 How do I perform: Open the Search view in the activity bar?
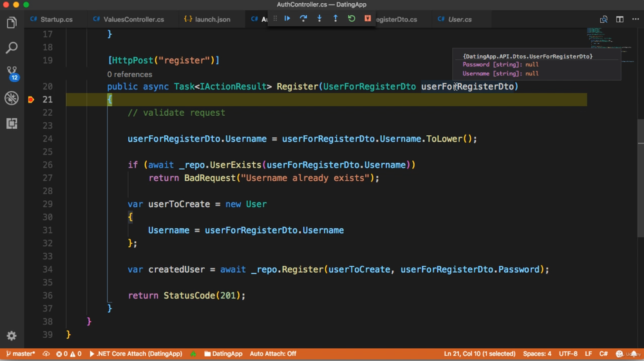tap(12, 48)
